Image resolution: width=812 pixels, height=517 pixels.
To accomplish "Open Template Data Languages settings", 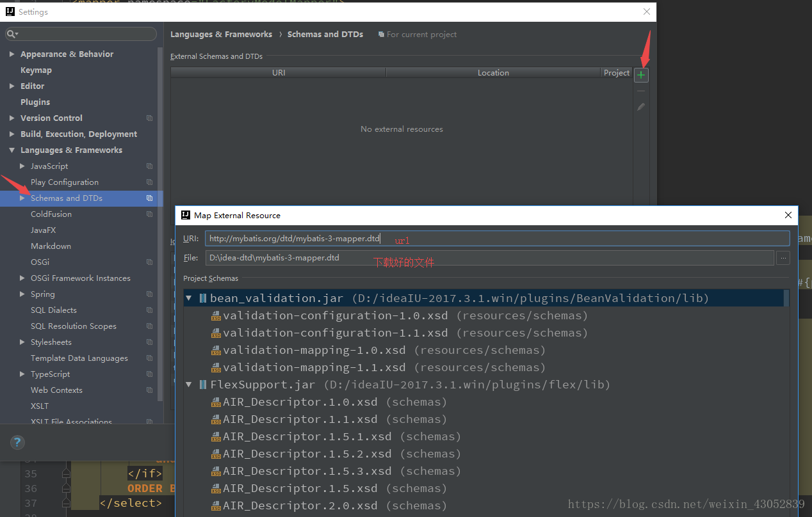I will pyautogui.click(x=79, y=358).
